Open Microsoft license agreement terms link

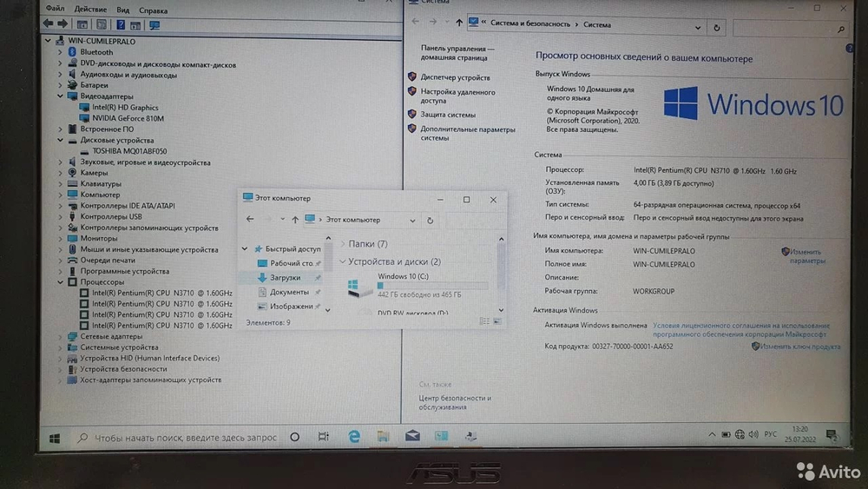click(740, 330)
